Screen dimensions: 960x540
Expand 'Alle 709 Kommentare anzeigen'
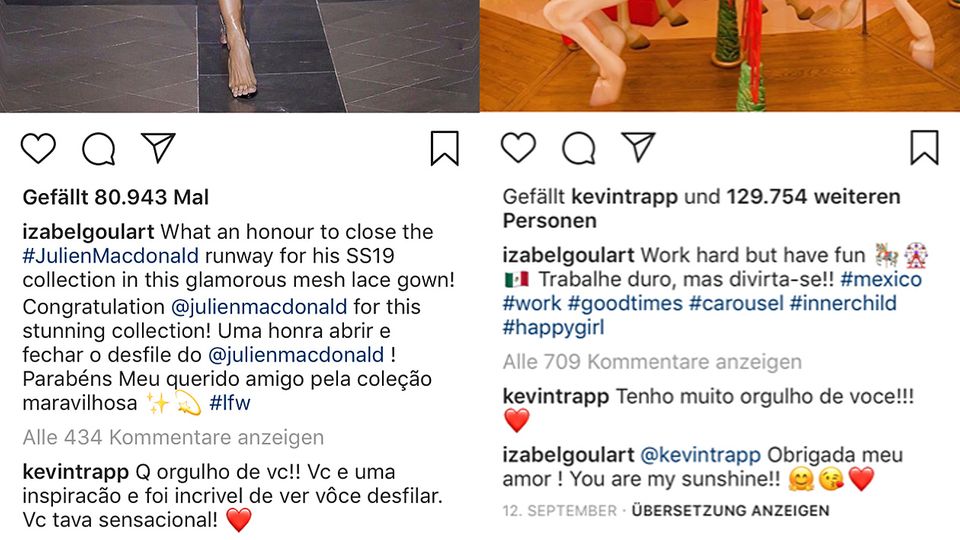[x=652, y=362]
